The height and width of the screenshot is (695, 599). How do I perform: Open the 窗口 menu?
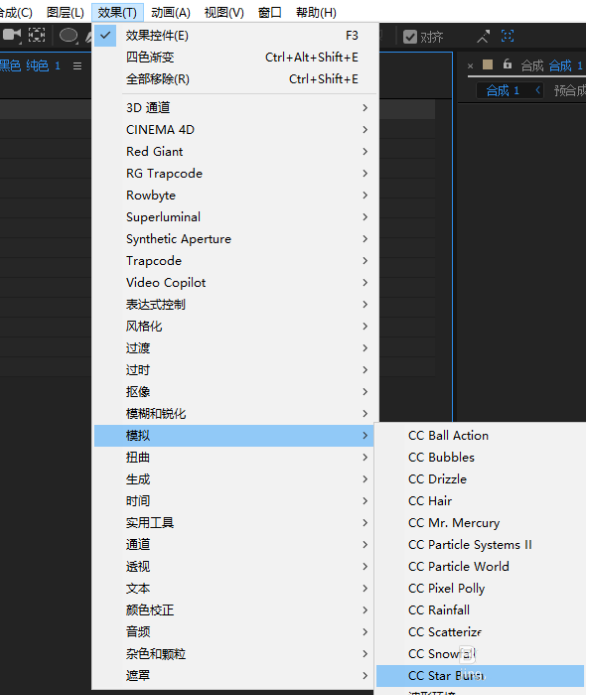coord(270,12)
